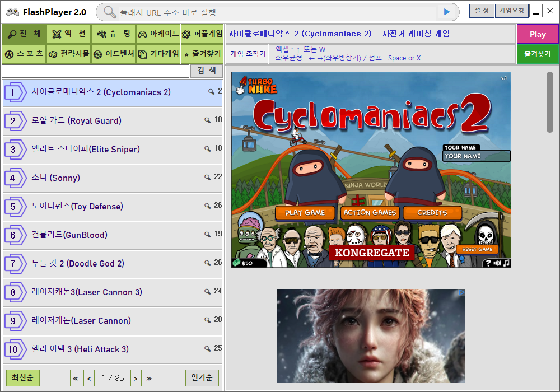
Task: Jump to last page with » button
Action: point(150,378)
